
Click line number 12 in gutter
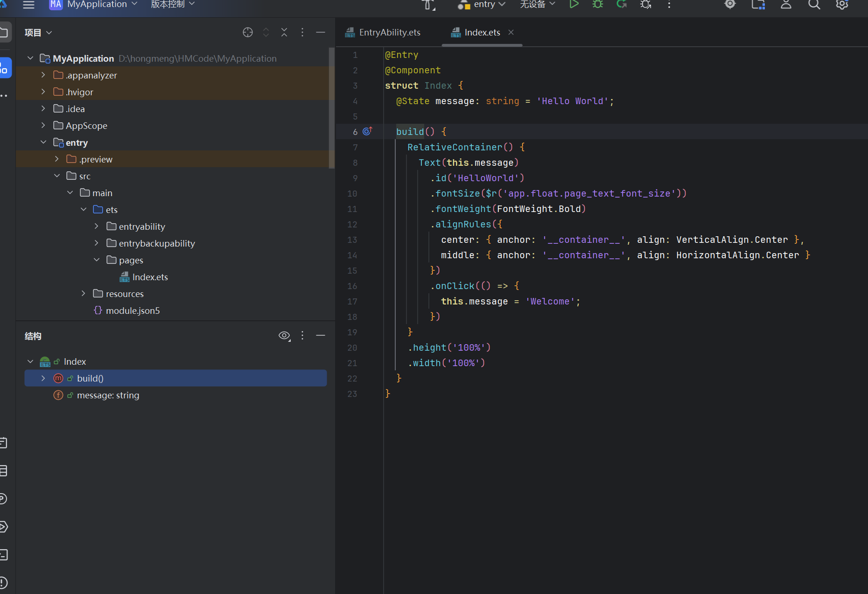coord(352,224)
